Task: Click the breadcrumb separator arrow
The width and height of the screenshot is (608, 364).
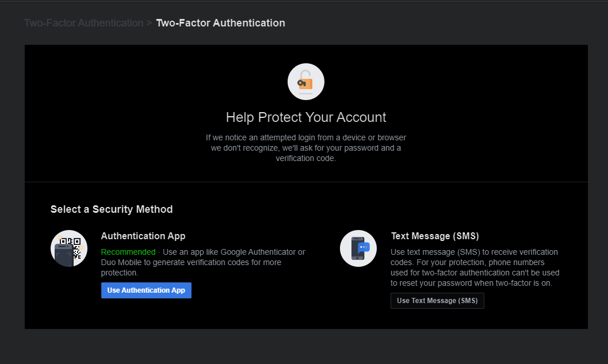Action: point(149,22)
